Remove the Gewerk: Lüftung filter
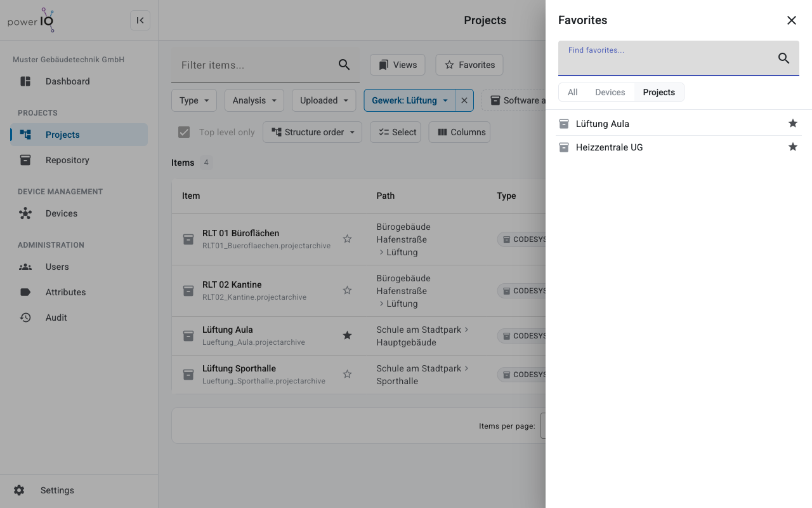Viewport: 812px width, 508px height. pos(464,100)
